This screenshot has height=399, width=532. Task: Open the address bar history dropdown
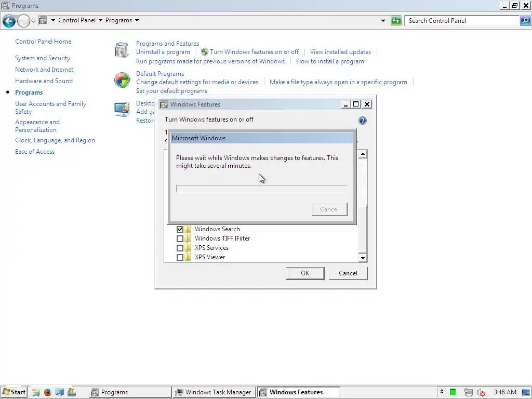tap(383, 21)
